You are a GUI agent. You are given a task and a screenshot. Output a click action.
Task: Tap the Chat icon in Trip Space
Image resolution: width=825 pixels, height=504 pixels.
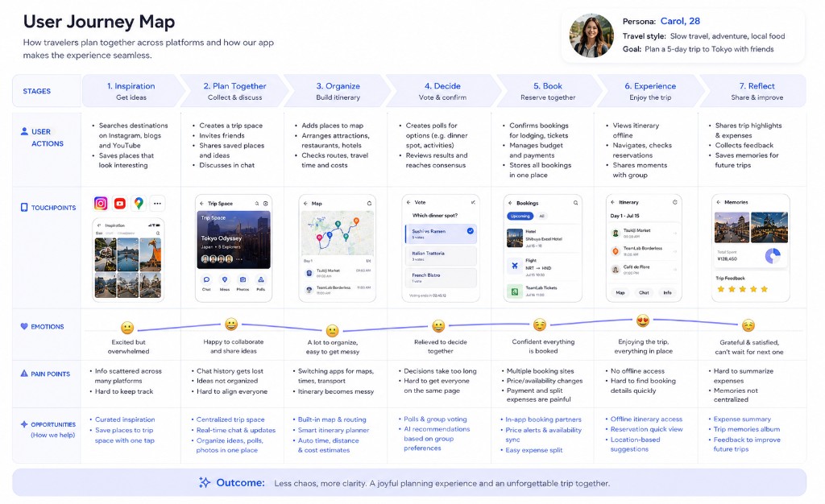pos(206,280)
